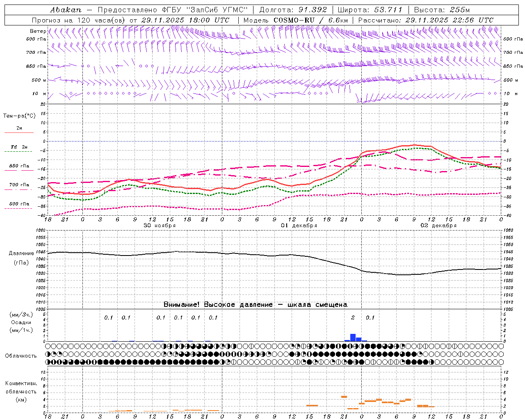Screen dimensions: 525x420
Task: Click the 'Давление' pressure panel label
Action: coord(21,253)
